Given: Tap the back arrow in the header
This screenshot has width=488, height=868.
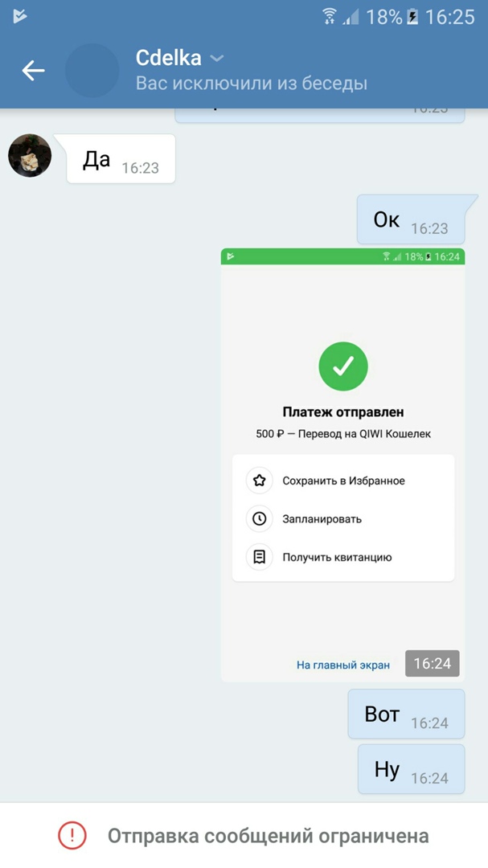Looking at the screenshot, I should pyautogui.click(x=33, y=71).
